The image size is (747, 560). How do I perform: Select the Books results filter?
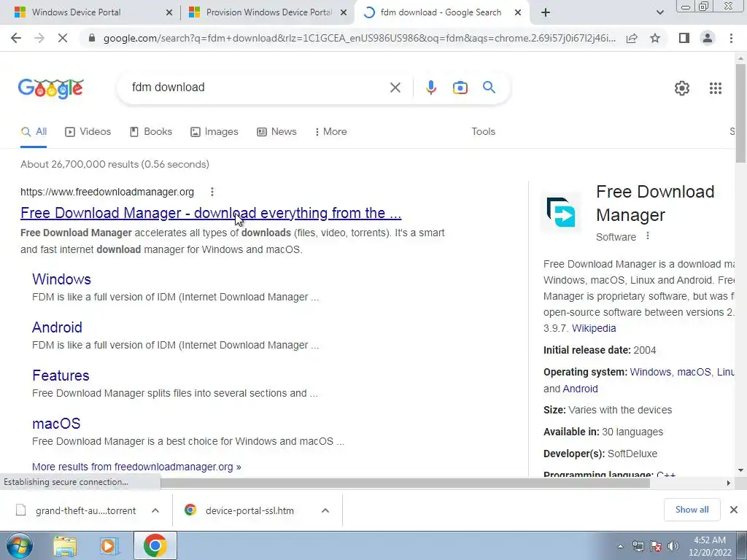[x=150, y=132]
